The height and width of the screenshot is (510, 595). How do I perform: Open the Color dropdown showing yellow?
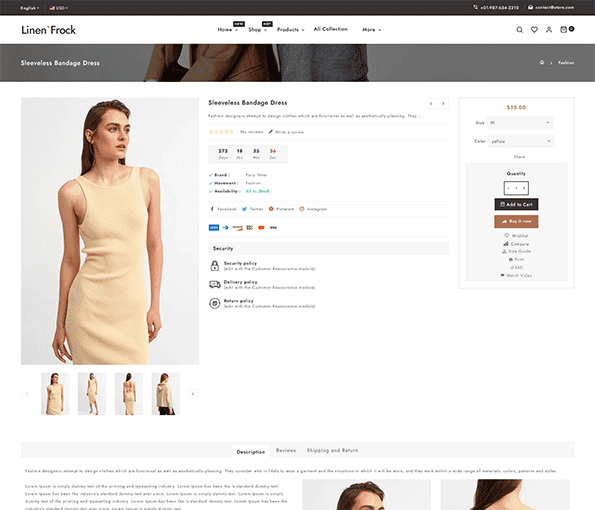(x=521, y=141)
